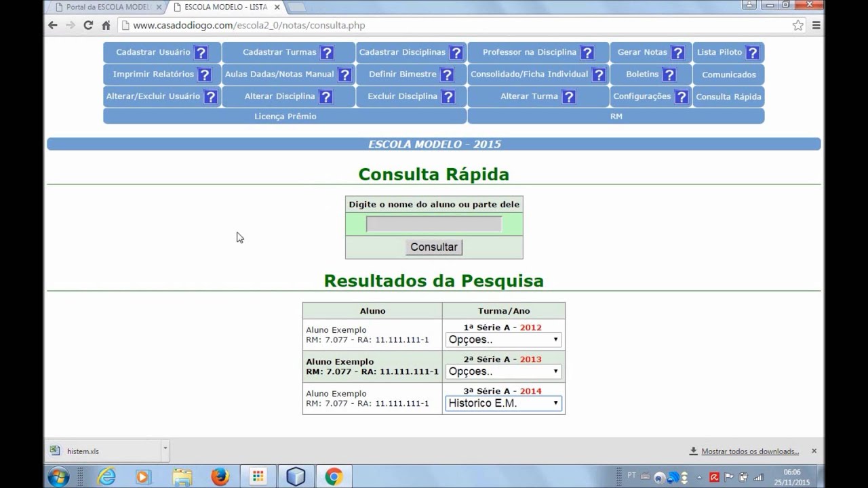Click help icon next to Cadastrar Disciplinas
868x488 pixels.
click(456, 53)
